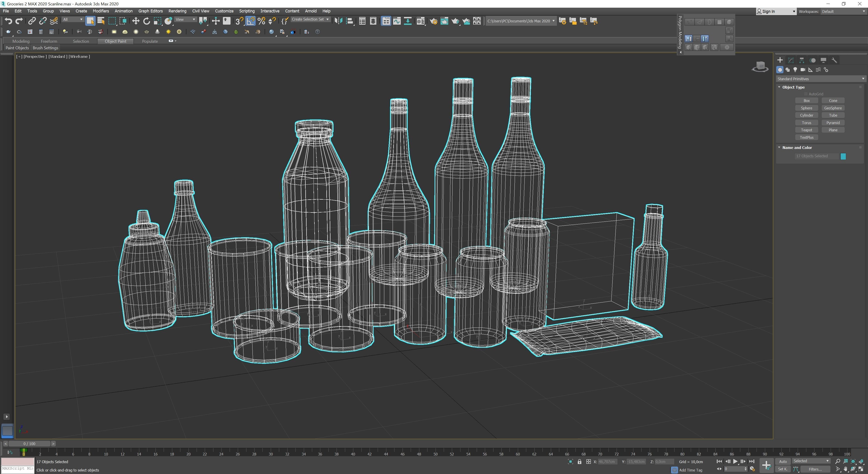Click the Undo arrow icon

point(8,21)
